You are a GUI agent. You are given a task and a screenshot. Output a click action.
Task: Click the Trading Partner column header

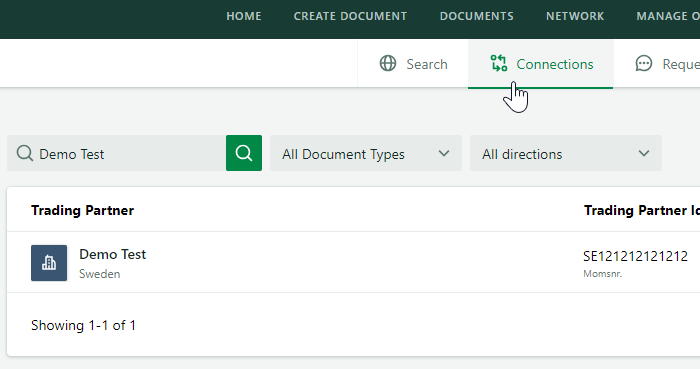pyautogui.click(x=83, y=210)
